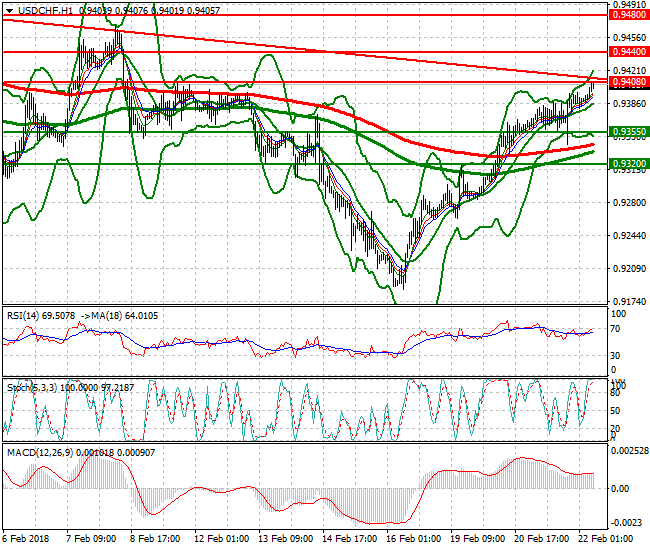This screenshot has width=650, height=550.
Task: Click the MACD -0.0023 scale value
Action: [x=626, y=523]
